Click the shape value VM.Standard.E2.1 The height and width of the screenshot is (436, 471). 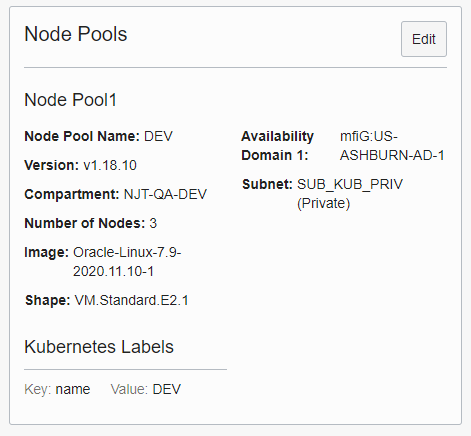point(132,300)
